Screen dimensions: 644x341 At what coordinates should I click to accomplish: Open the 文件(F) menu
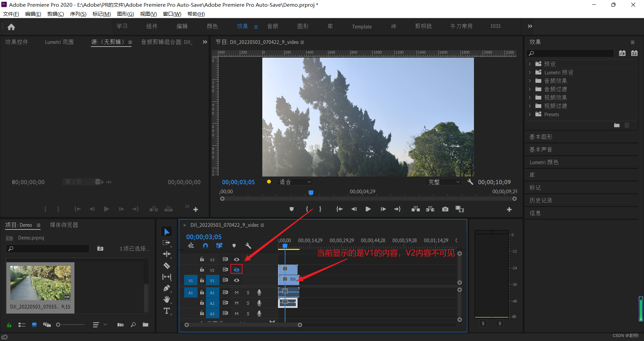coord(11,14)
